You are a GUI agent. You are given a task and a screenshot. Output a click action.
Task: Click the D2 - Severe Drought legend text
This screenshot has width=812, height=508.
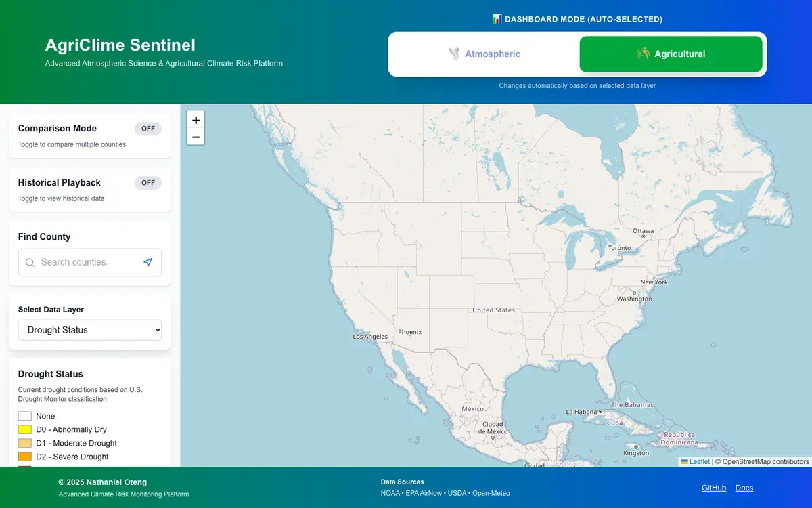72,457
